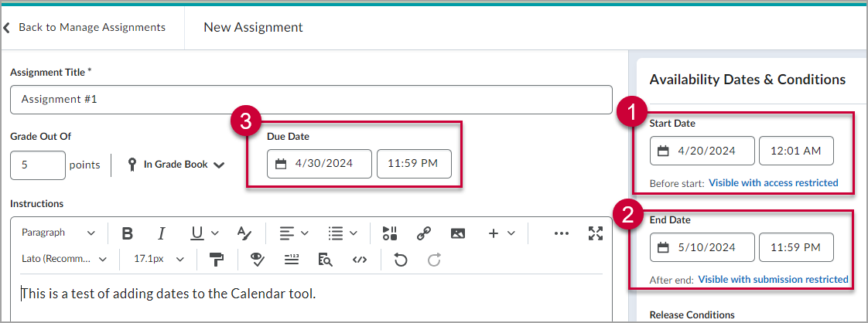Image resolution: width=868 pixels, height=323 pixels.
Task: Click the 12:01 AM start time field
Action: (796, 151)
